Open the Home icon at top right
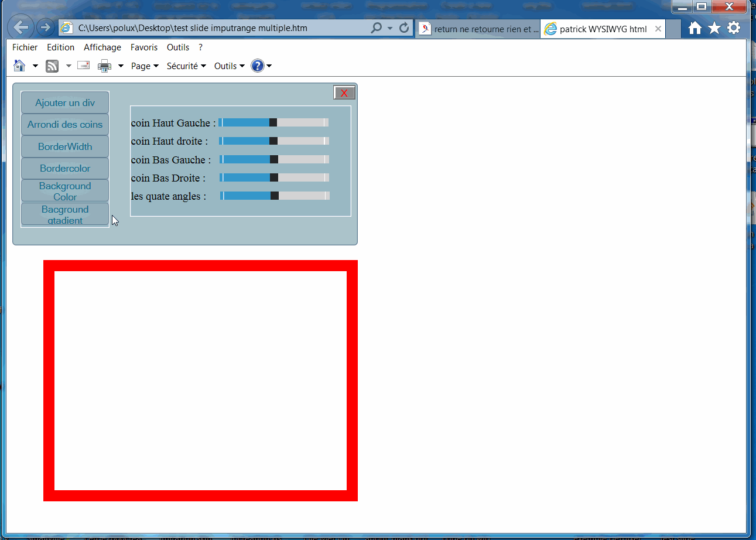The height and width of the screenshot is (540, 756). point(695,28)
